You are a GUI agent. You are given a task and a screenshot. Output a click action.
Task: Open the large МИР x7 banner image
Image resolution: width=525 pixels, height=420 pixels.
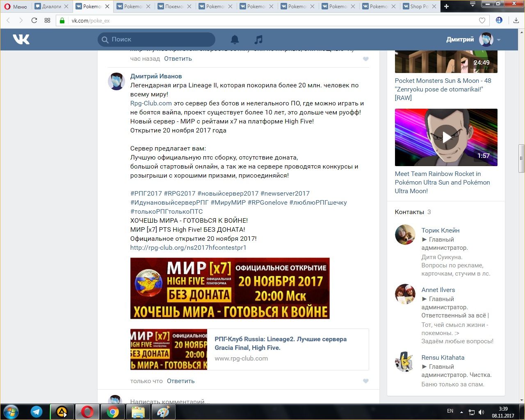click(x=230, y=288)
